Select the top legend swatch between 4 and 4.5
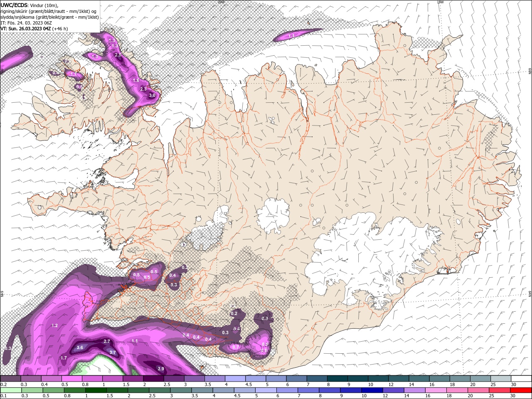The image size is (532, 399). click(x=235, y=379)
